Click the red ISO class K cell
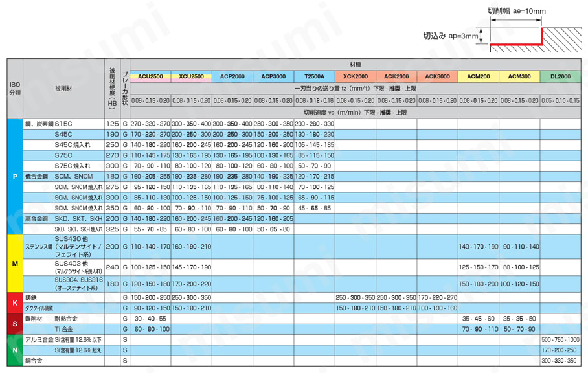The height and width of the screenshot is (373, 588). pyautogui.click(x=15, y=303)
